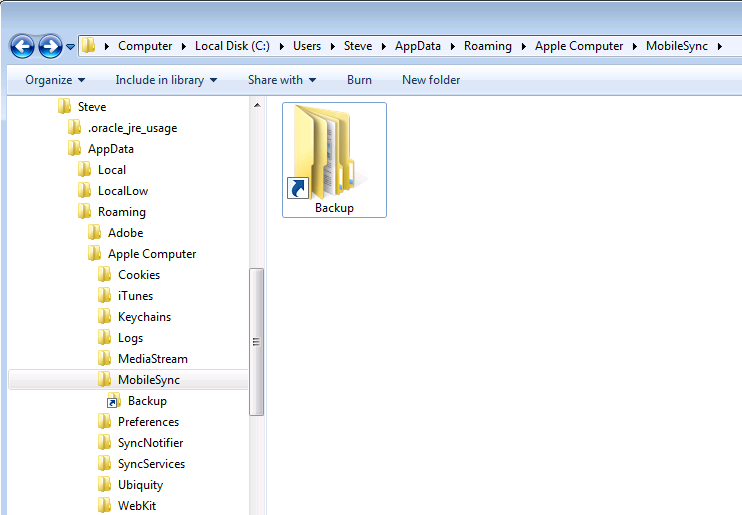Viewport: 742px width, 515px height.
Task: Click the New folder button
Action: point(431,80)
